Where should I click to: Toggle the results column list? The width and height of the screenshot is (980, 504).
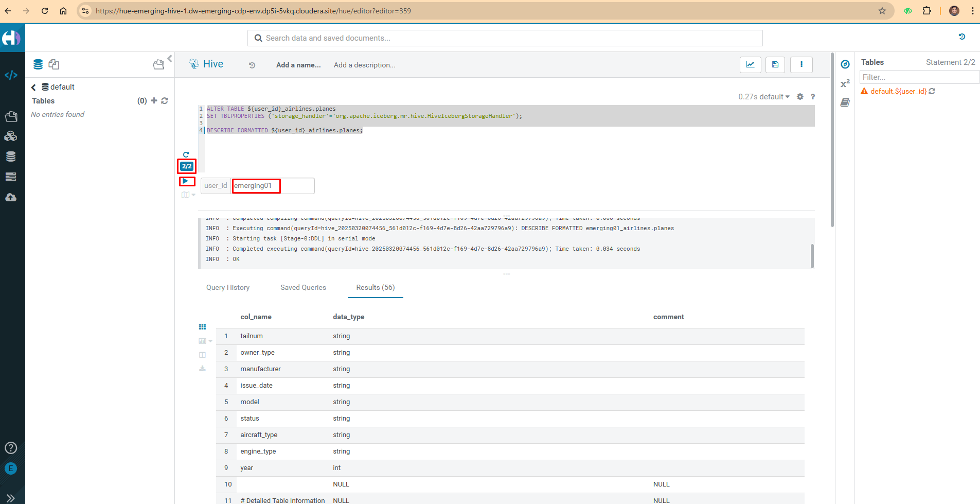(x=202, y=355)
